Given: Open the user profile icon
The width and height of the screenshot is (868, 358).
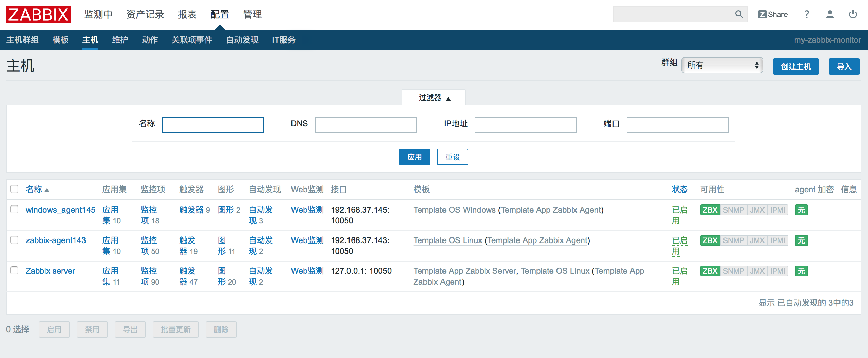Looking at the screenshot, I should coord(830,14).
